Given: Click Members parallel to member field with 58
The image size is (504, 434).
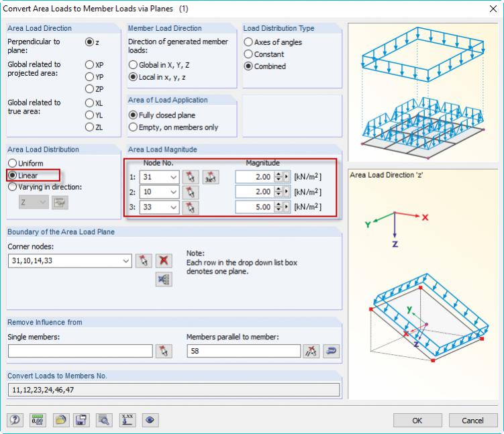Looking at the screenshot, I should [x=244, y=351].
